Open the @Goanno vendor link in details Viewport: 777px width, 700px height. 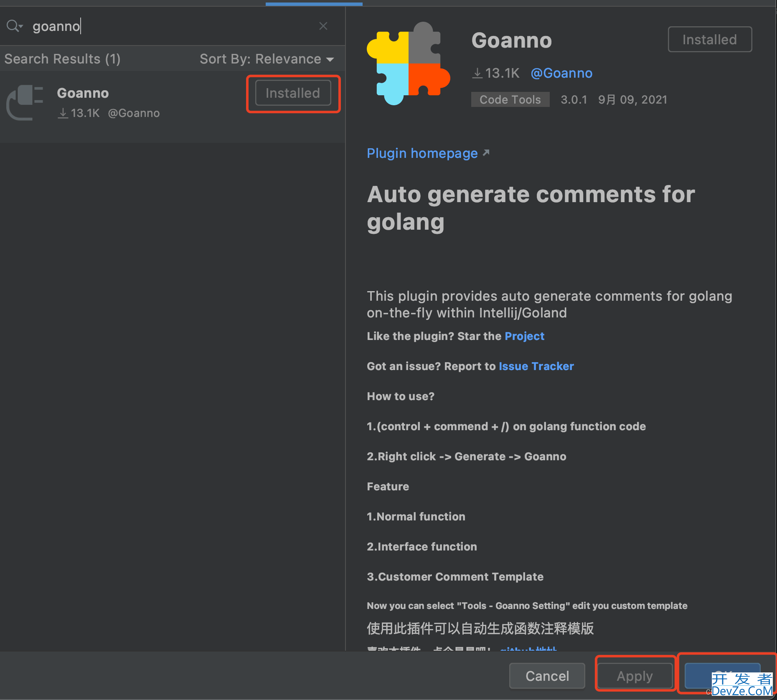(561, 73)
